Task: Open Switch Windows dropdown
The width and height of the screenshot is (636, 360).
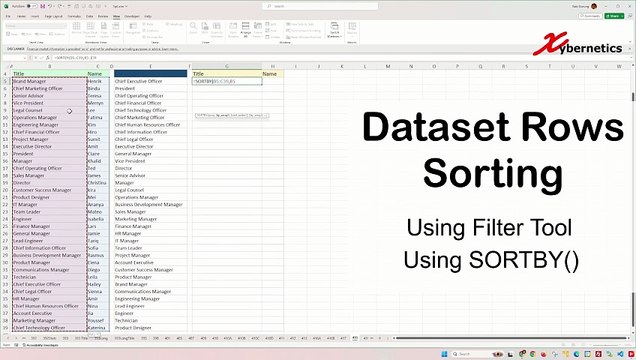Action: [335, 30]
